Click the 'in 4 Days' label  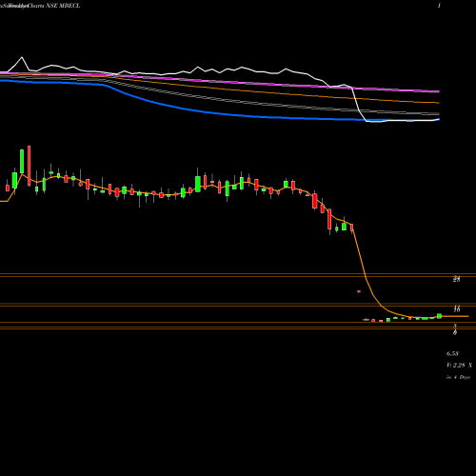pyautogui.click(x=458, y=377)
